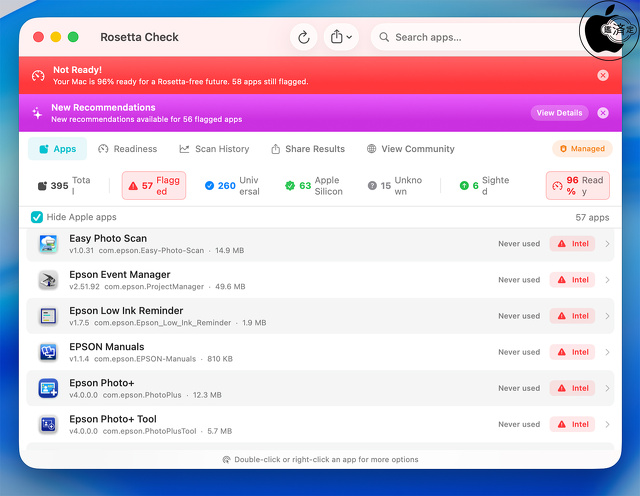Select the 6 Sighted filter
Screen dimensions: 640x496
tap(484, 186)
